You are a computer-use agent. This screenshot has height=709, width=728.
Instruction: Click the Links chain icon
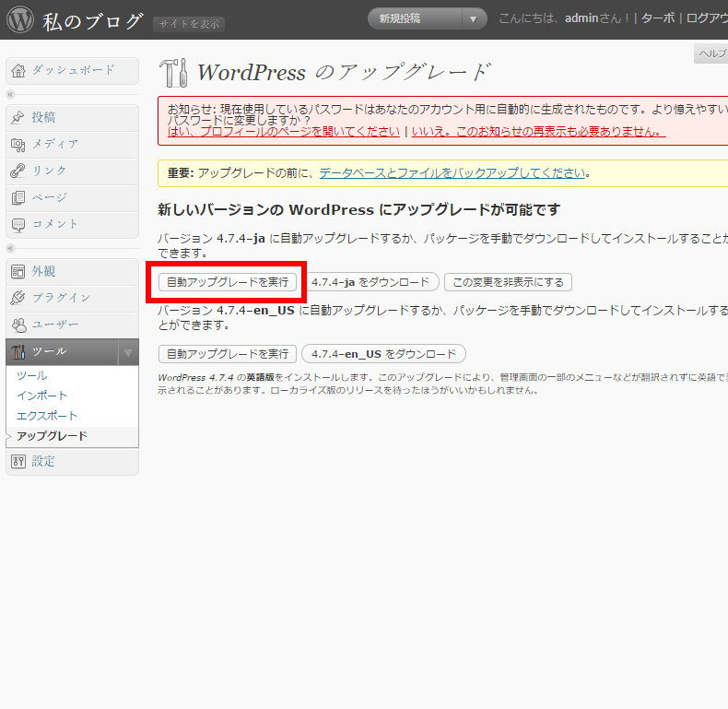[18, 171]
